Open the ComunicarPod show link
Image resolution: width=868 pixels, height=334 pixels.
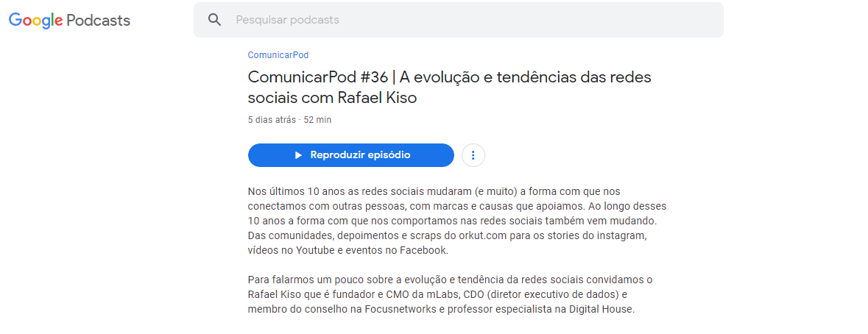278,54
